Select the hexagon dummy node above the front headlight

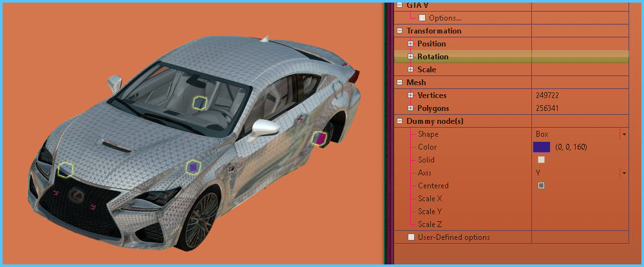[65, 170]
